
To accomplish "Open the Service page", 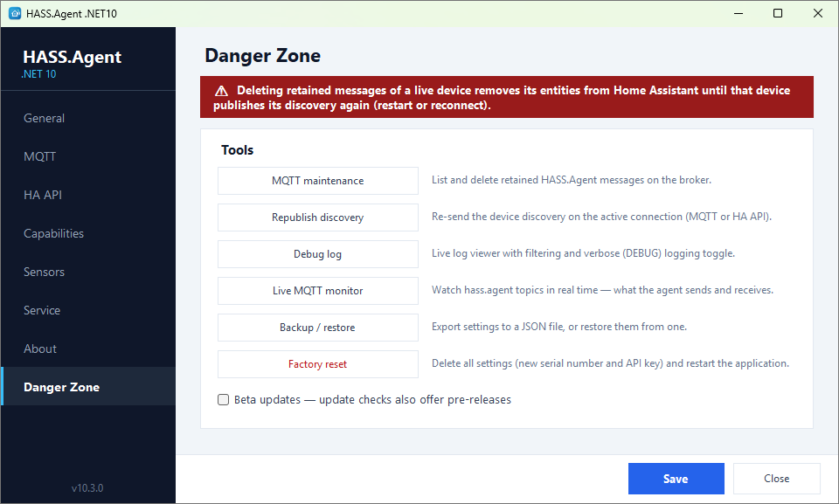I will [87, 310].
